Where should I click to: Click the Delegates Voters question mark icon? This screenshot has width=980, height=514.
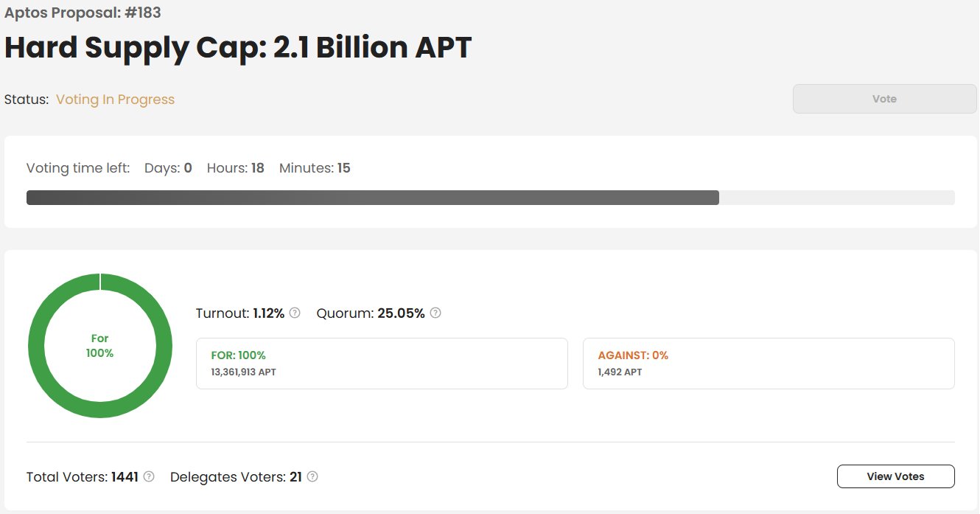coord(312,476)
